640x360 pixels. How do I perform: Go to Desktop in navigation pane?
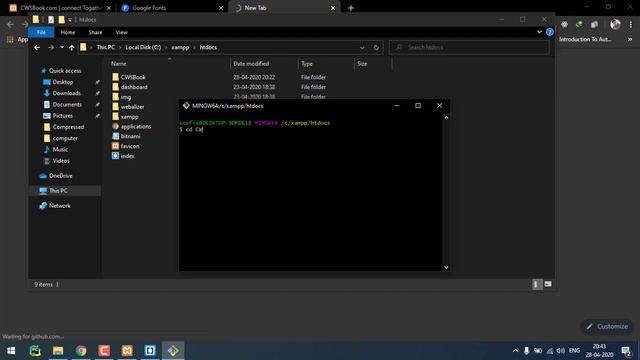pyautogui.click(x=62, y=82)
